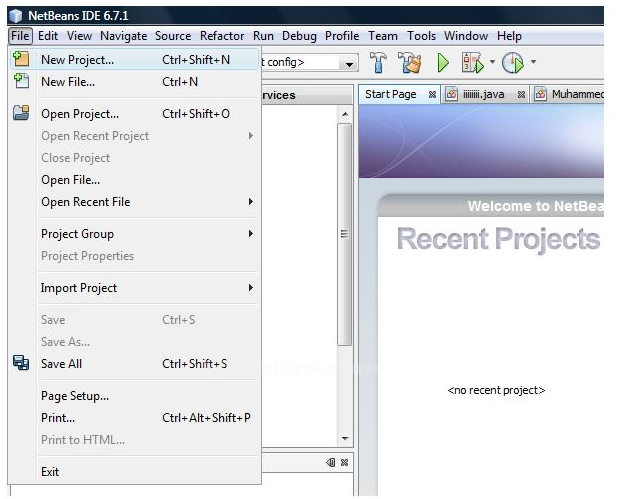
Task: Click the Clean and Build Project icon
Action: (x=410, y=63)
